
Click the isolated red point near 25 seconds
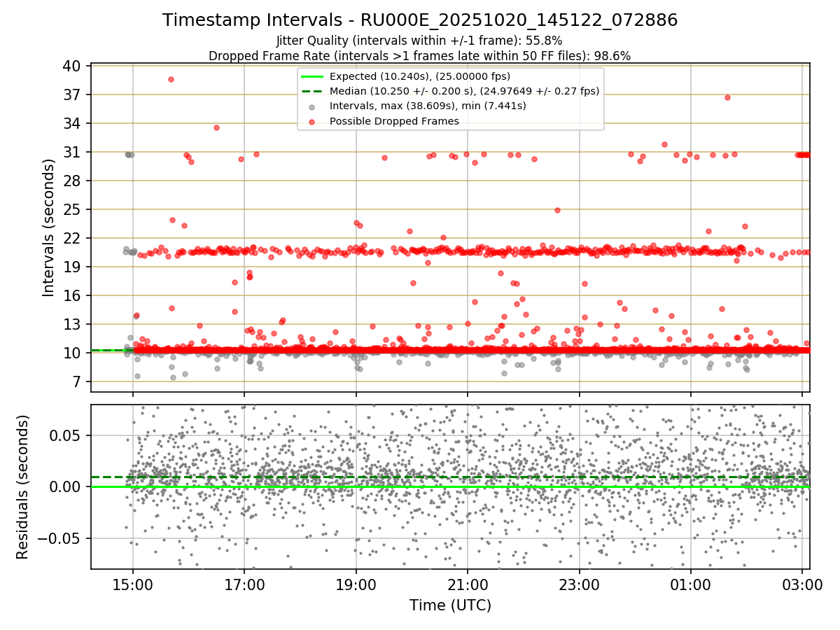[x=557, y=210]
